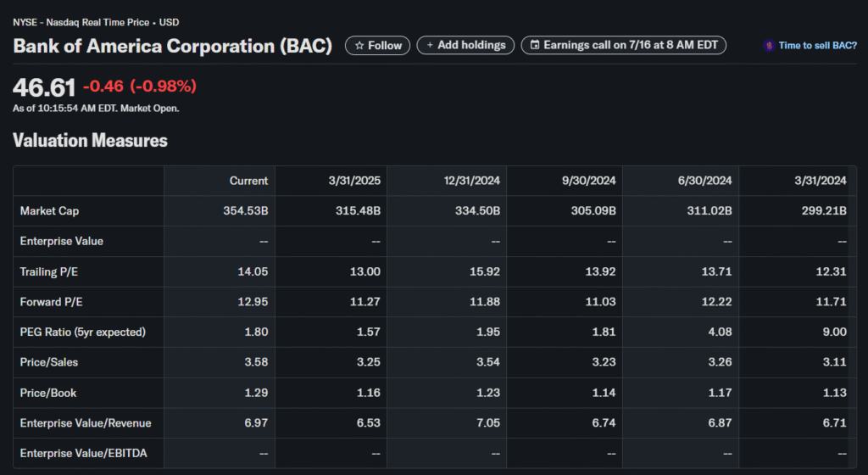868x475 pixels.
Task: Click the Bank of America Corporation (BAC) title
Action: tap(173, 46)
